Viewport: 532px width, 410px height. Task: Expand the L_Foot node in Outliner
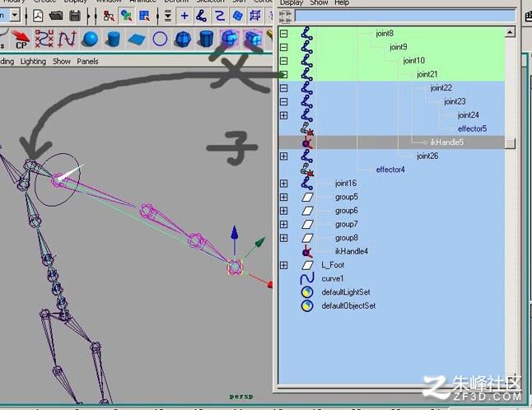[x=283, y=265]
